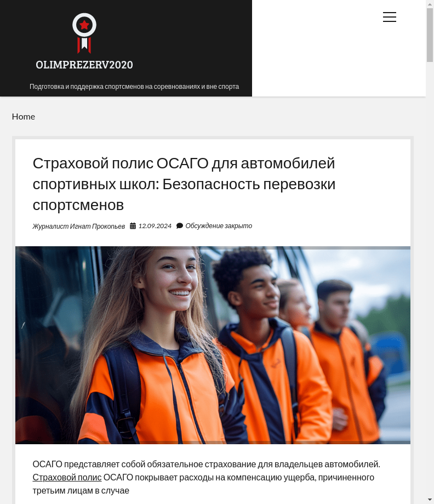Screen dimensions: 434x504
Task: Click the Обсуждение закрыто text
Action: (219, 225)
